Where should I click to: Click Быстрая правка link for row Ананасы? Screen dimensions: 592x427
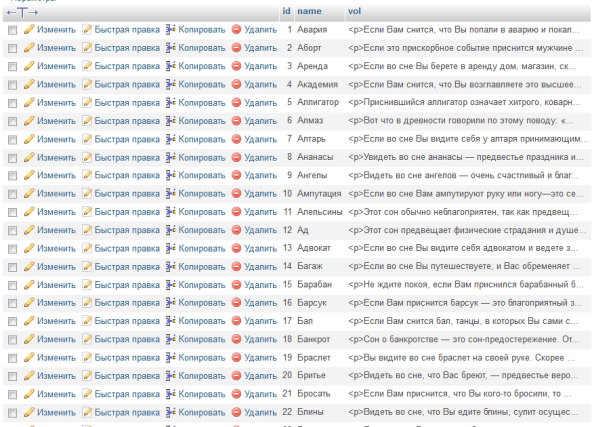point(127,157)
